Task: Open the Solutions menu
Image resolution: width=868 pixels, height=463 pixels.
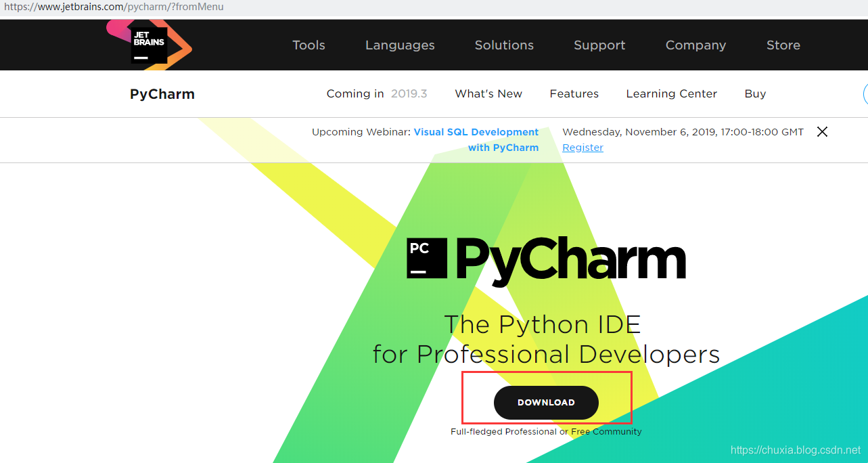Action: pos(504,45)
